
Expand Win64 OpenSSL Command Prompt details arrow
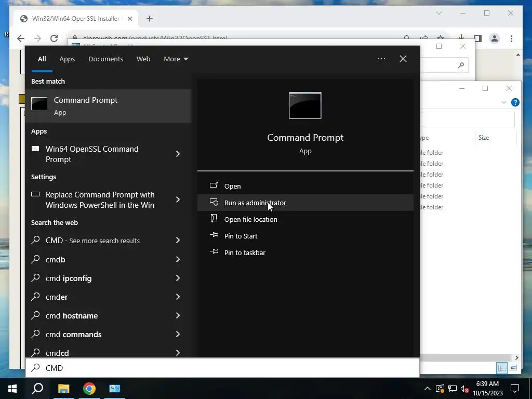(x=178, y=154)
